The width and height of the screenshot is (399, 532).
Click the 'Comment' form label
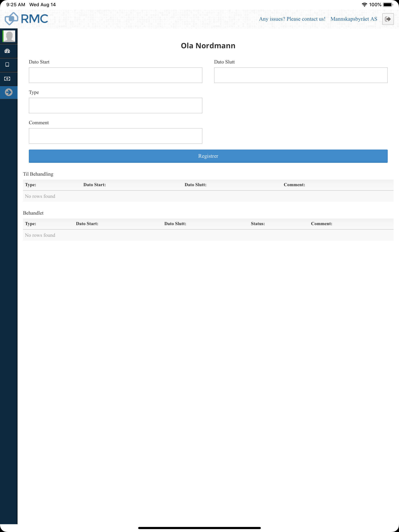pos(39,123)
